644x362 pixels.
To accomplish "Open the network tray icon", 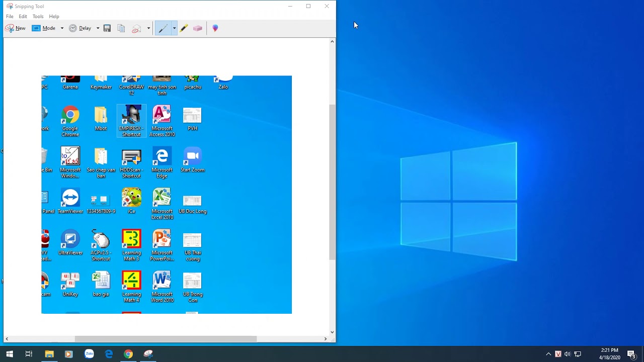I will (578, 354).
